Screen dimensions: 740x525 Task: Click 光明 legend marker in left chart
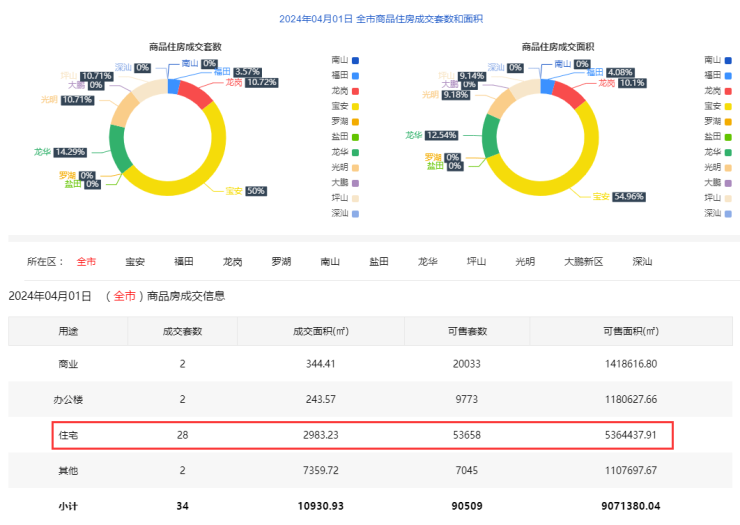click(354, 167)
